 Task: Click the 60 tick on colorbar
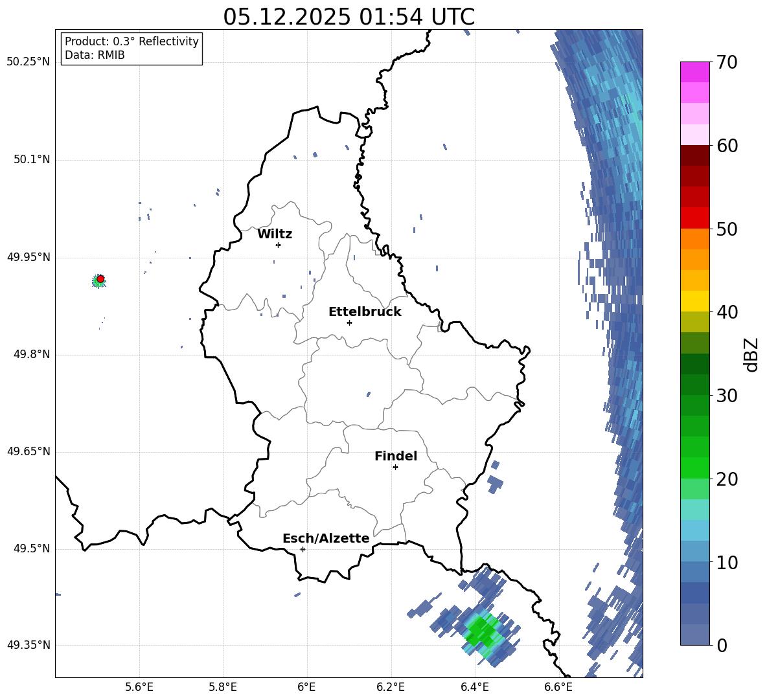[x=727, y=146]
